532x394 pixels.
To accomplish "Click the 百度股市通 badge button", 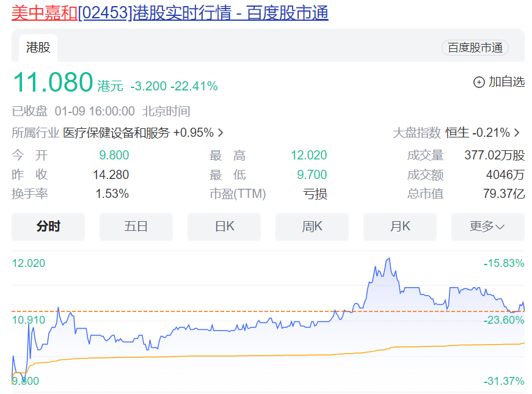I will 475,48.
